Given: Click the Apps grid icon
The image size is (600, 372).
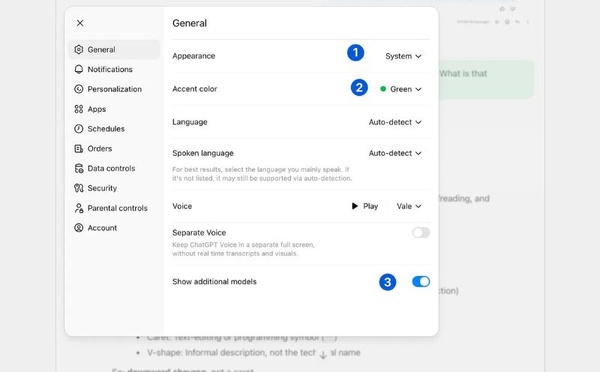Looking at the screenshot, I should [79, 109].
